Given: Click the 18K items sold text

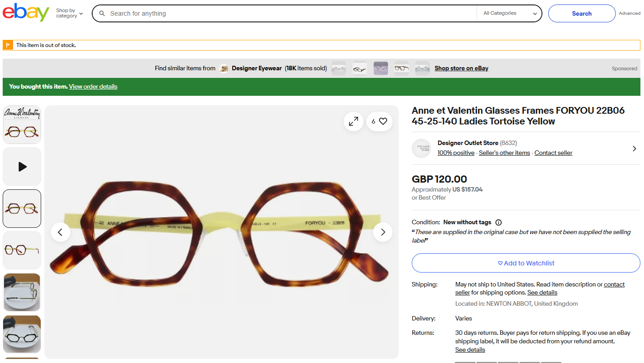Looking at the screenshot, I should coord(306,68).
